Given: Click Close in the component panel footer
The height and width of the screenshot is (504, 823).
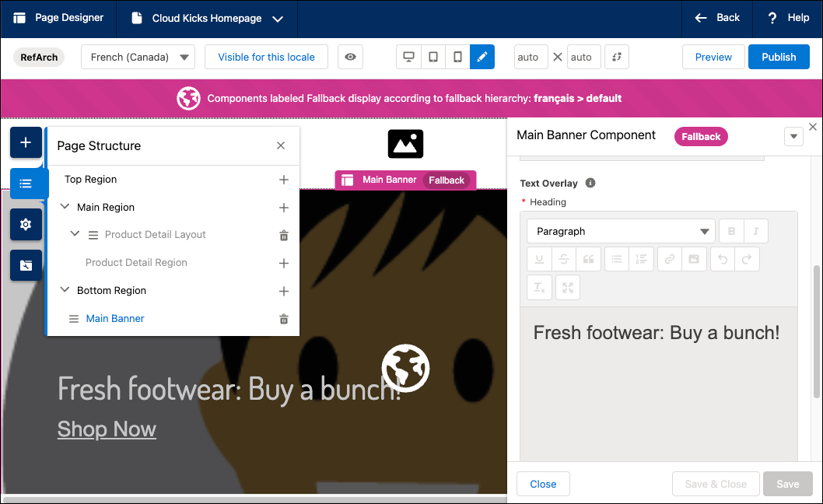Looking at the screenshot, I should point(543,484).
